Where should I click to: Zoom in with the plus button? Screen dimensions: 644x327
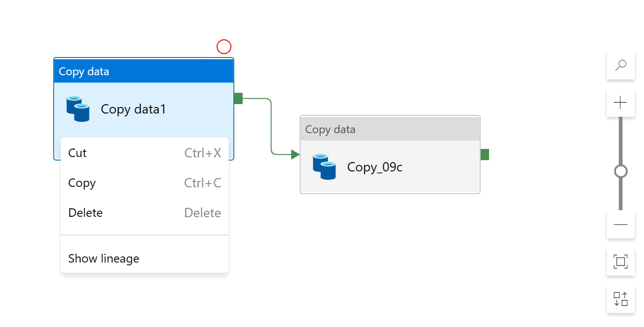(x=620, y=102)
